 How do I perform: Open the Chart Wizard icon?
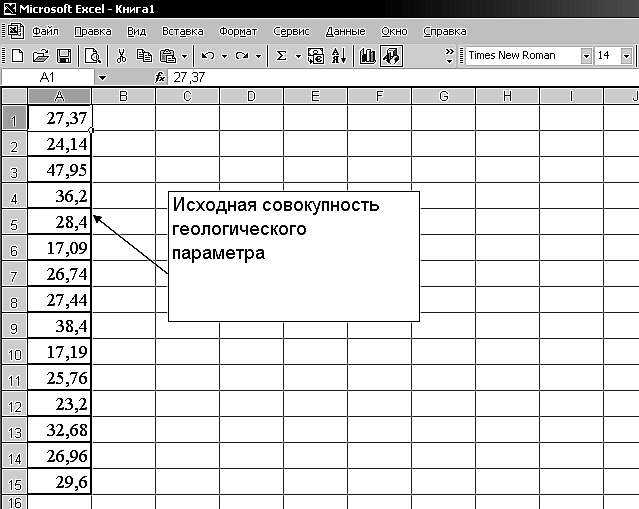(368, 55)
